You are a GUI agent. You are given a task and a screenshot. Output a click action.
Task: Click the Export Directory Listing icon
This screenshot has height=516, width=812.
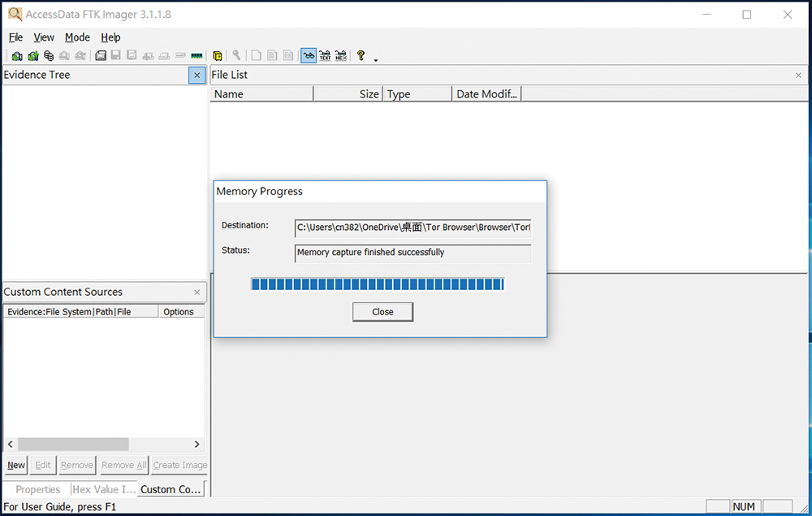coord(288,55)
